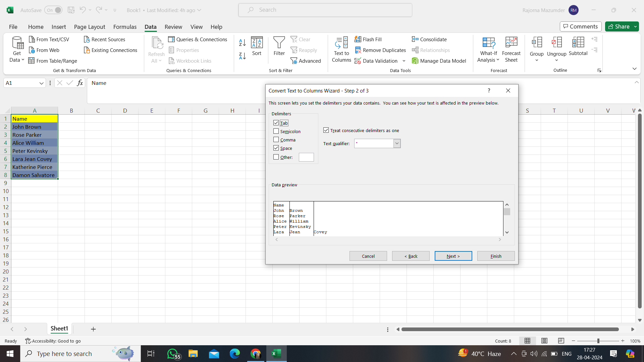
Task: Expand the Name Box dropdown
Action: [41, 83]
